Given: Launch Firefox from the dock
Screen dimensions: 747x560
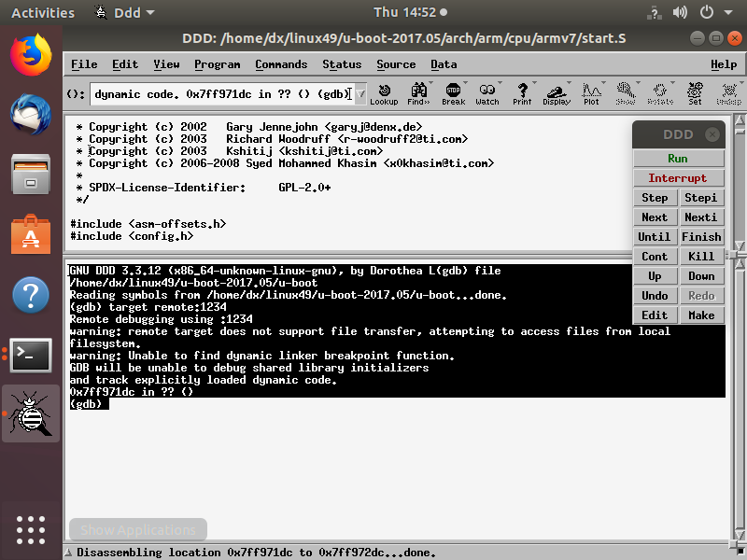Looking at the screenshot, I should click(30, 54).
